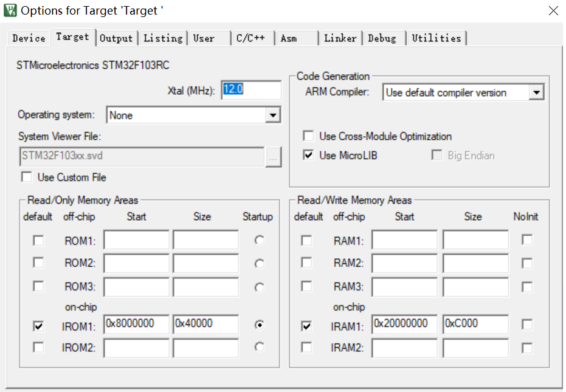Check the IRAM2 default checkbox
566x392 pixels.
[x=306, y=347]
